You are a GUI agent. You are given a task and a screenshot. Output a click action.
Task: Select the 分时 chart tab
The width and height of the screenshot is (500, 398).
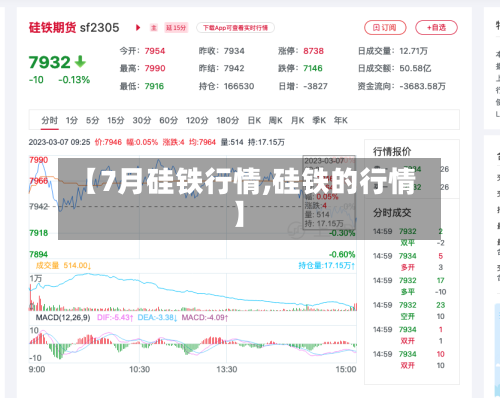[x=50, y=120]
